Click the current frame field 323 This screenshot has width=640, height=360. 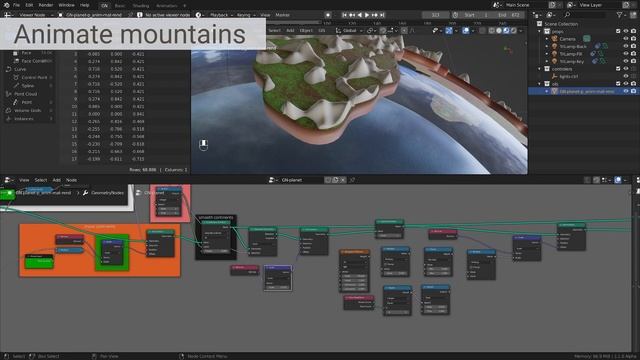(x=436, y=15)
